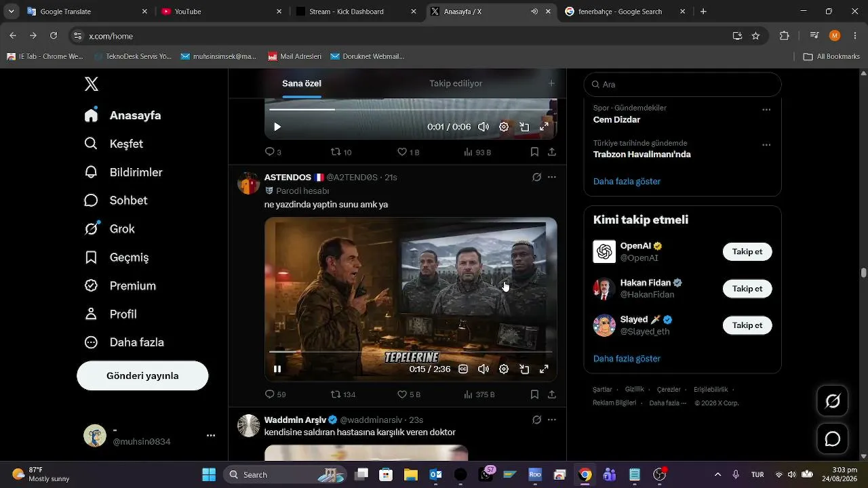The image size is (868, 488).
Task: Expand Chrome tab search dropdown
Action: pyautogui.click(x=11, y=12)
